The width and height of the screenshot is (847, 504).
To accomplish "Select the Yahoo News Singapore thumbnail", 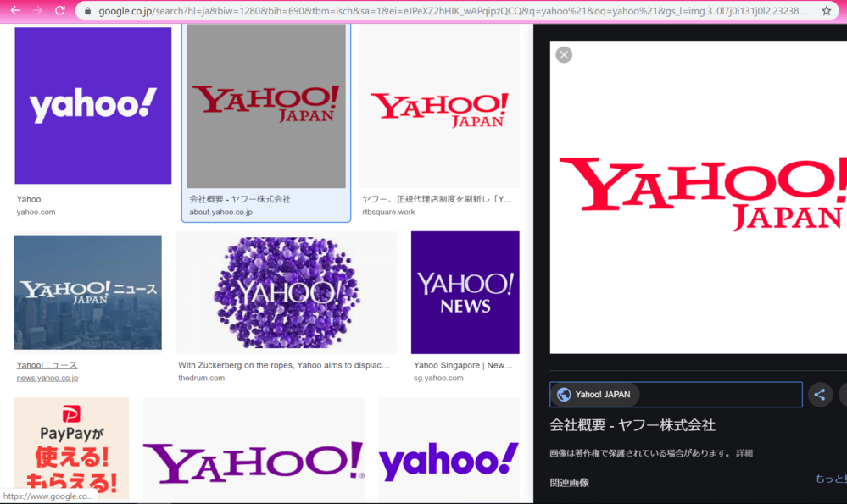I will coord(465,292).
